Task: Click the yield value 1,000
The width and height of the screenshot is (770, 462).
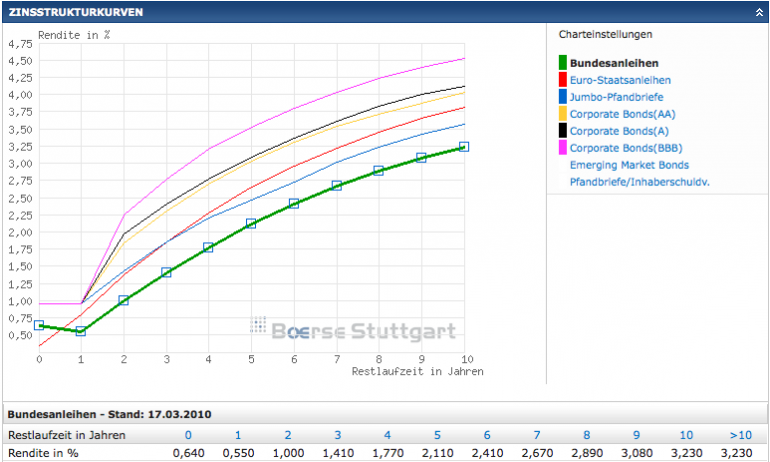Action: click(288, 453)
